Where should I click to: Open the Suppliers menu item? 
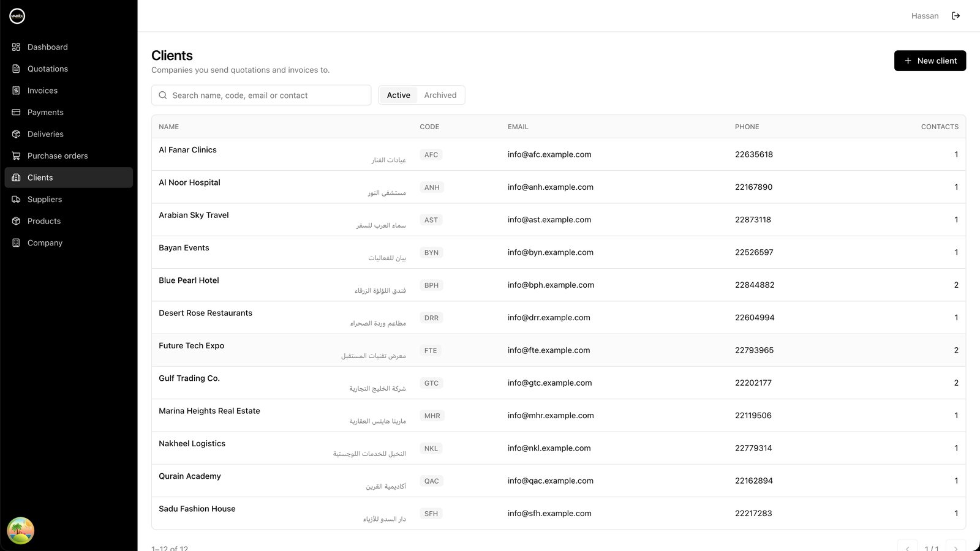point(69,199)
